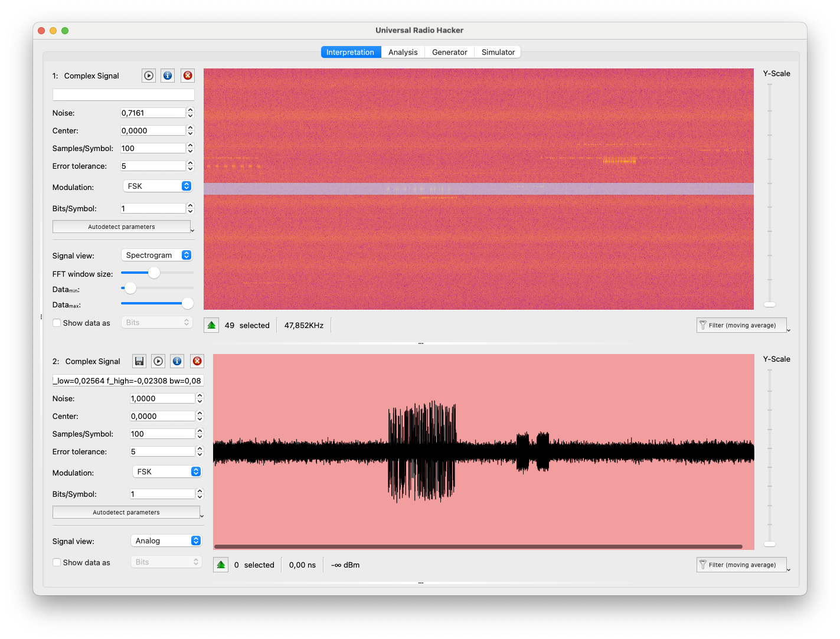Switch to the Analysis tab
This screenshot has height=639, width=840.
click(403, 52)
